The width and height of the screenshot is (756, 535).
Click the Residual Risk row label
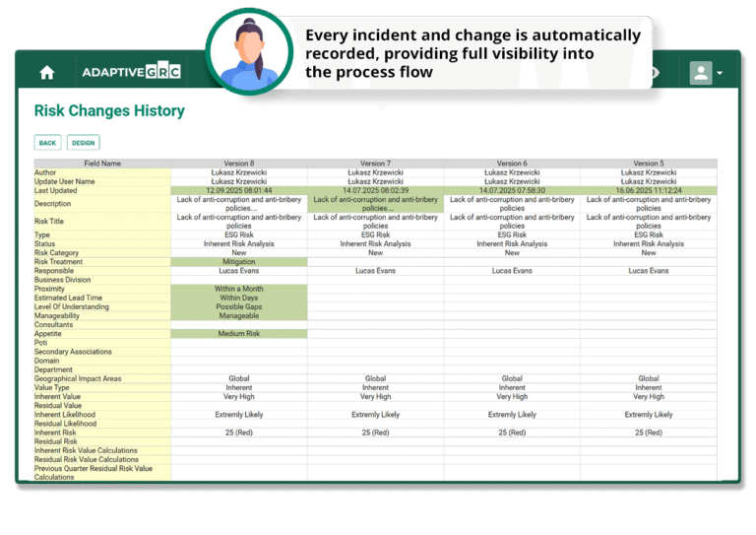coord(102,442)
